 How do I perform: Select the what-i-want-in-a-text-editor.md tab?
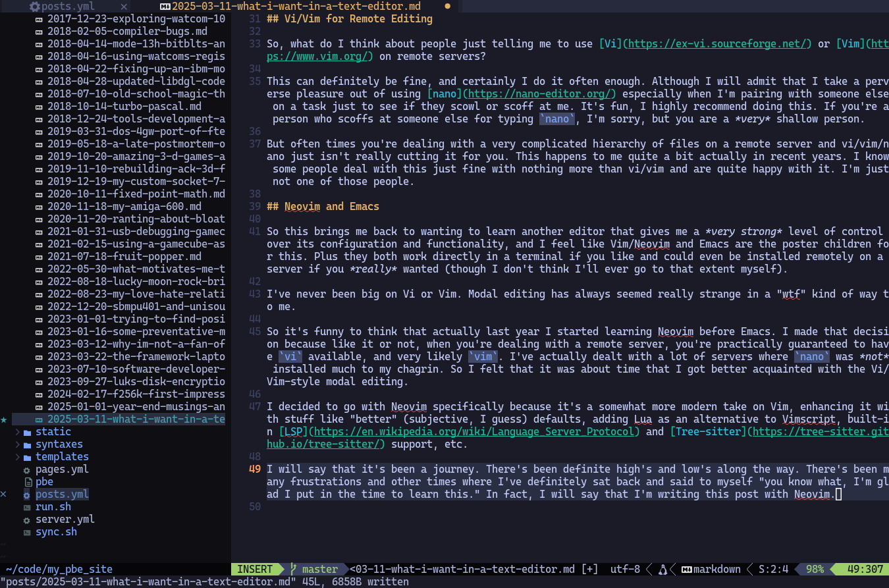[298, 7]
